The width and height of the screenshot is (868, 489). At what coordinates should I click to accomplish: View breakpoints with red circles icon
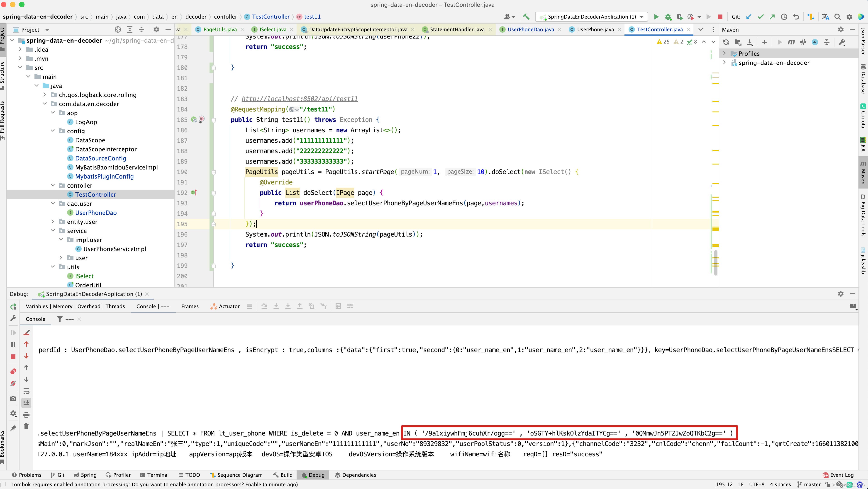(x=13, y=371)
